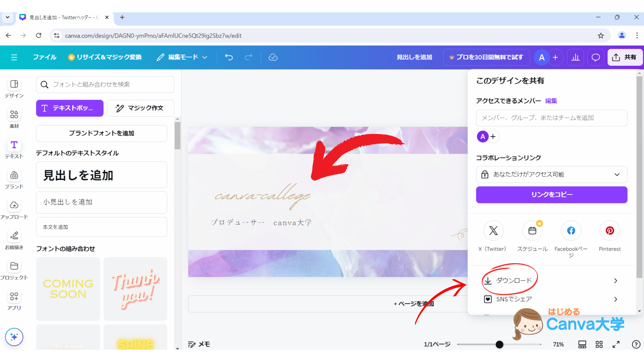Open the browser tab list chevron
The image size is (644, 362).
coord(7,17)
